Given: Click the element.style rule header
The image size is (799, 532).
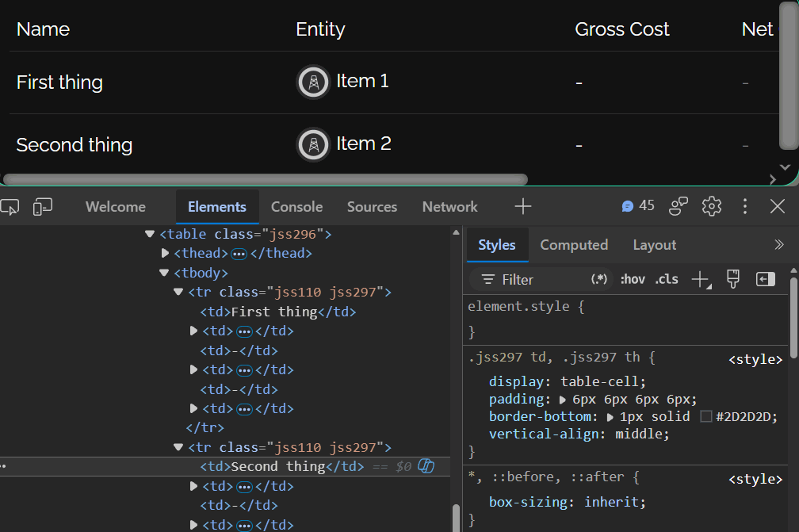Looking at the screenshot, I should 526,306.
